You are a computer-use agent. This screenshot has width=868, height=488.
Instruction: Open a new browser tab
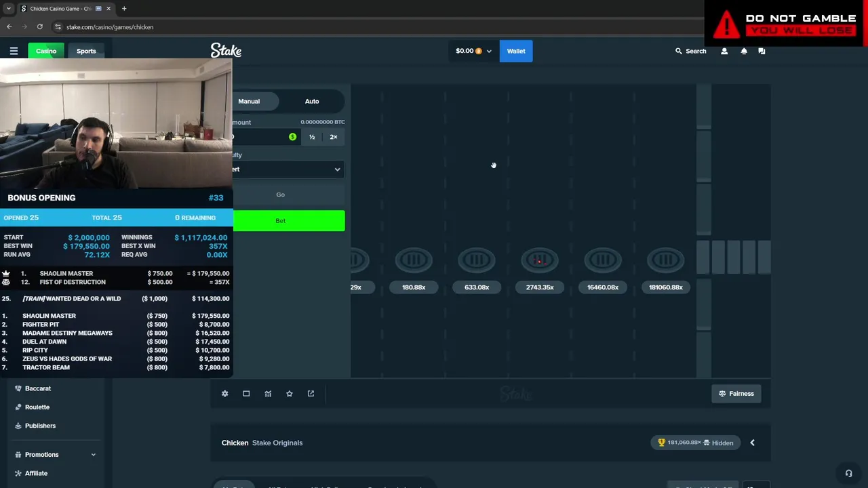pos(124,9)
